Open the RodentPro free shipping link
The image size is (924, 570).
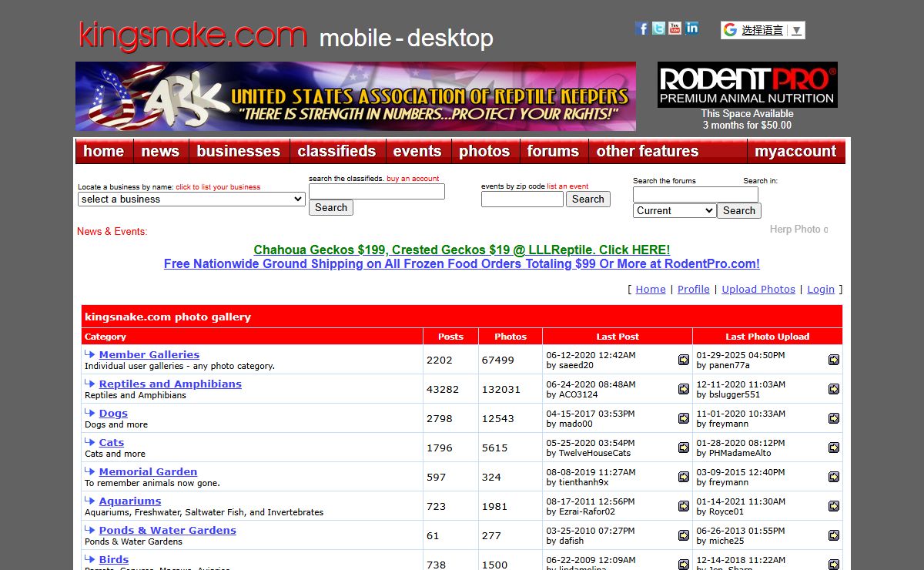[462, 263]
